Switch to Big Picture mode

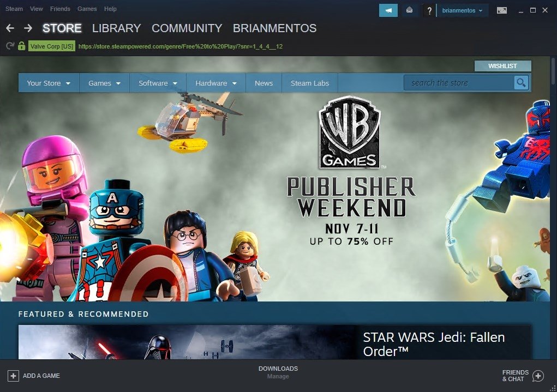pyautogui.click(x=501, y=10)
